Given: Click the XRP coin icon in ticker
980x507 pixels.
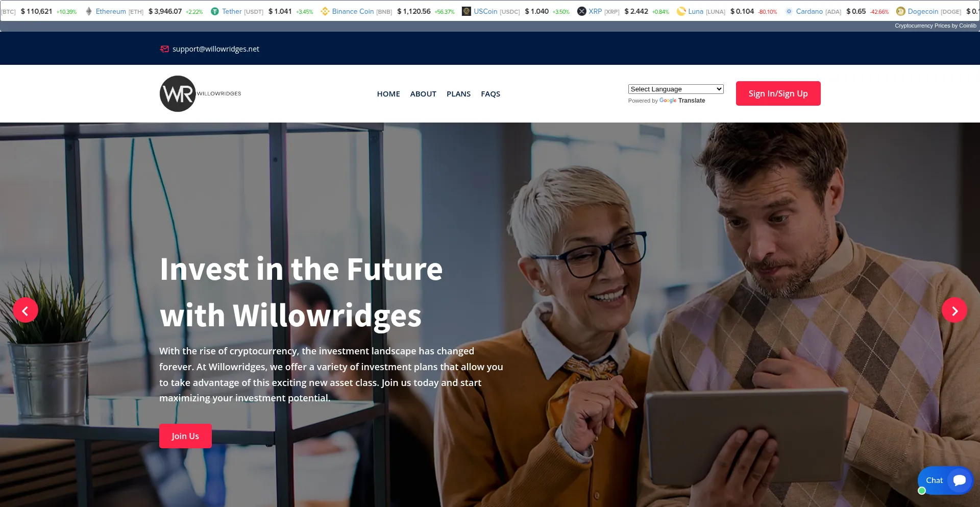Looking at the screenshot, I should [x=581, y=11].
